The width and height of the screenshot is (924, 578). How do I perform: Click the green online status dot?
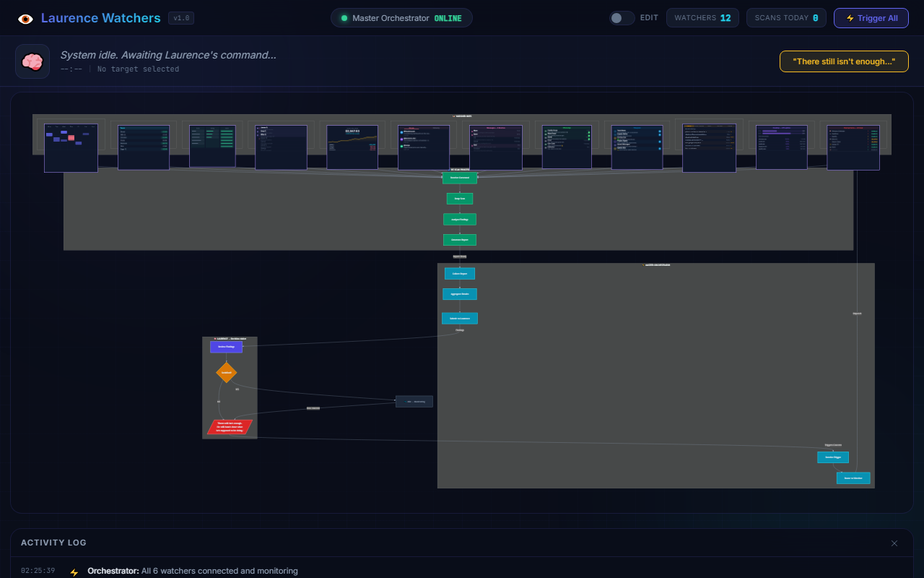click(344, 18)
